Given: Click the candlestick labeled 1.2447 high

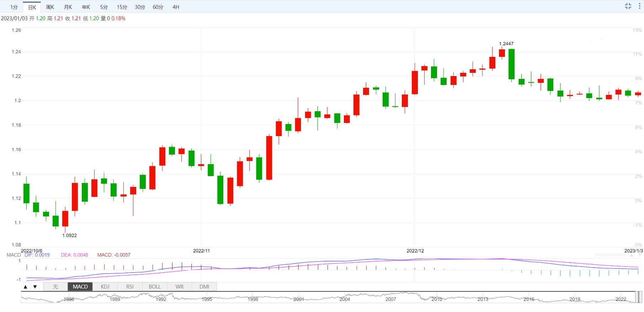Looking at the screenshot, I should (x=502, y=53).
